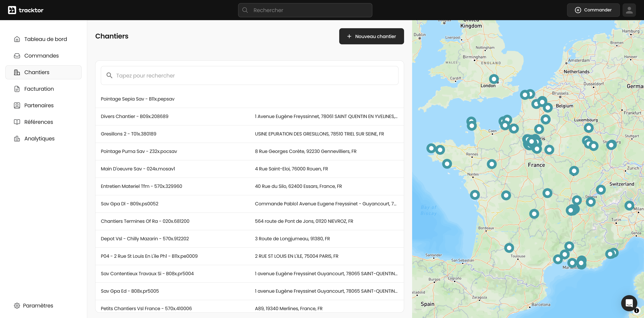The image size is (644, 318).
Task: Open Facturation section
Action: tap(44, 89)
